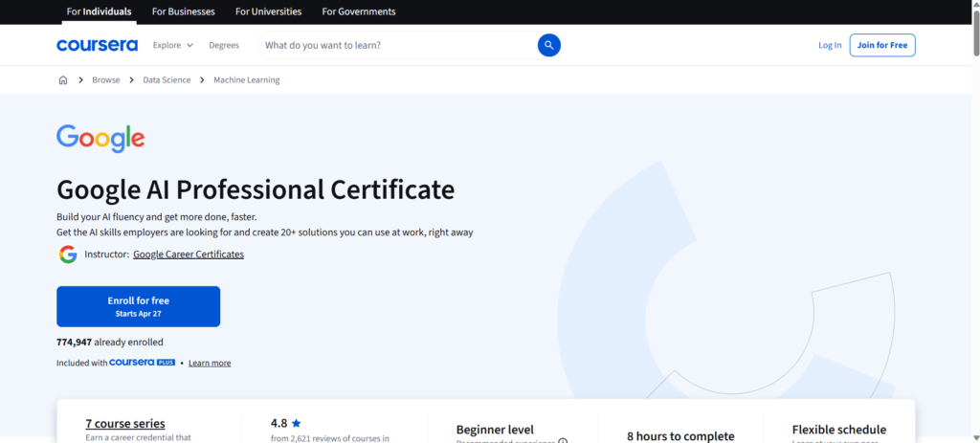This screenshot has width=980, height=443.
Task: Open the Degrees menu item
Action: [x=224, y=45]
